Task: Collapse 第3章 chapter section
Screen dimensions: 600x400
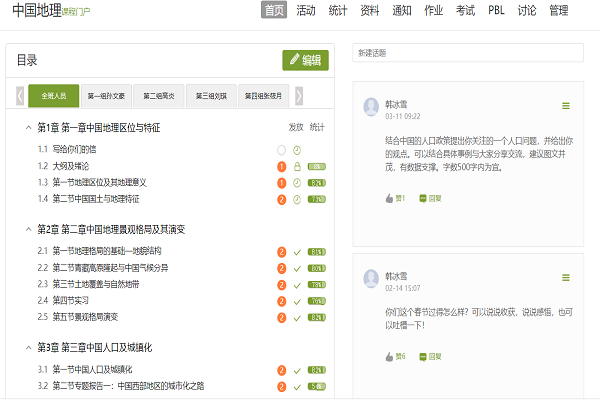Action: (x=26, y=348)
